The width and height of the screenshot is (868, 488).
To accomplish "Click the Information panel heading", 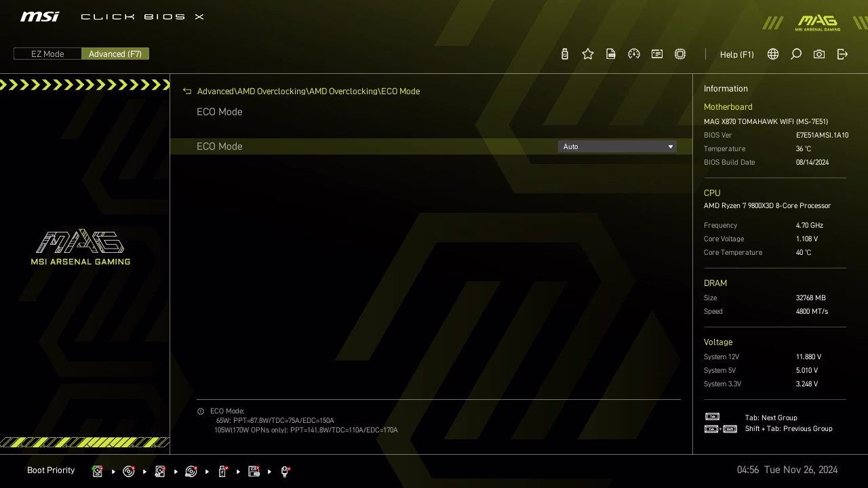I will pyautogui.click(x=726, y=89).
